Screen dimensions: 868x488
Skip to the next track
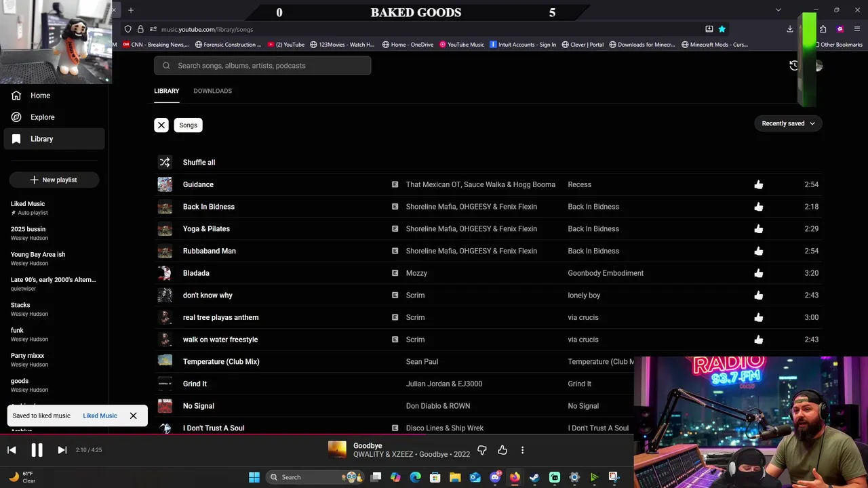[x=62, y=450]
